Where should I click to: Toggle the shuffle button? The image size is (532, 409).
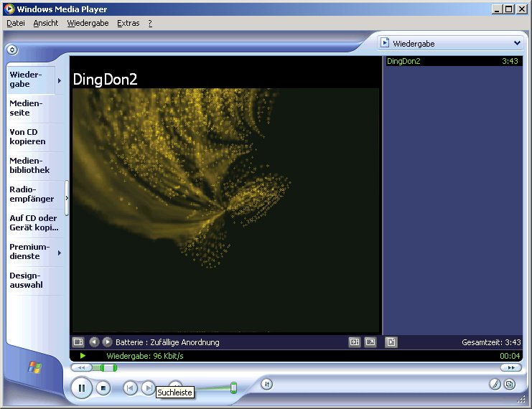tap(266, 384)
